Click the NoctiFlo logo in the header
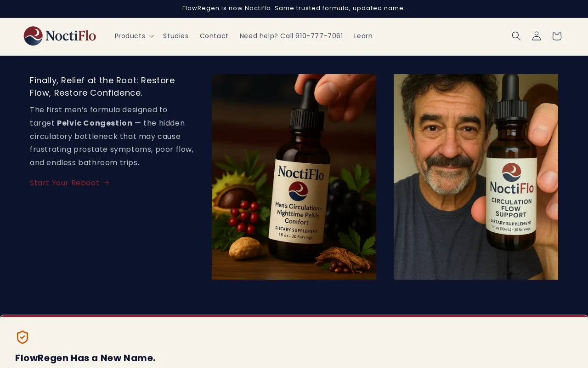This screenshot has width=588, height=368. 60,36
